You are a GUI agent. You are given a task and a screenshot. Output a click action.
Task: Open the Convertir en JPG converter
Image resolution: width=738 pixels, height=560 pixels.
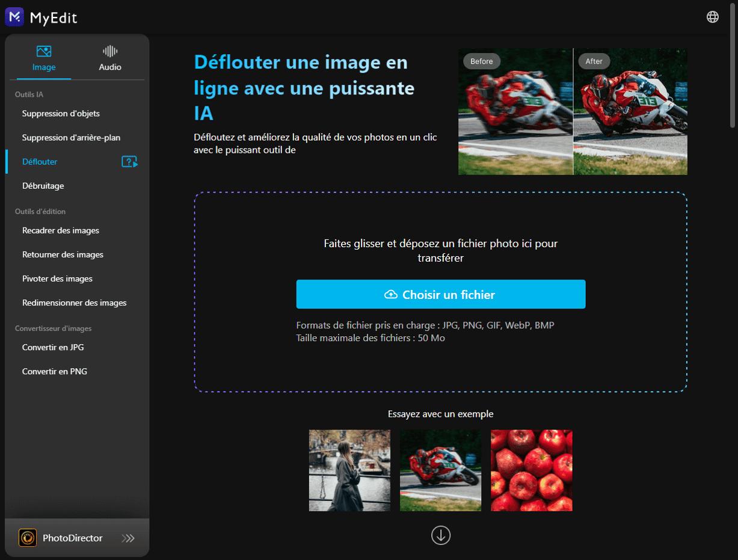click(52, 347)
